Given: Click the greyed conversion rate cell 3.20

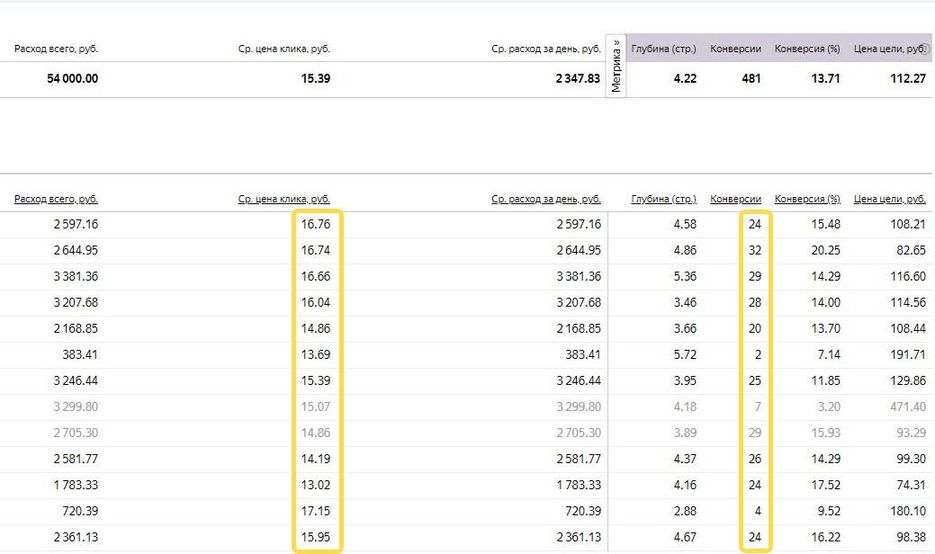Looking at the screenshot, I should (x=828, y=407).
